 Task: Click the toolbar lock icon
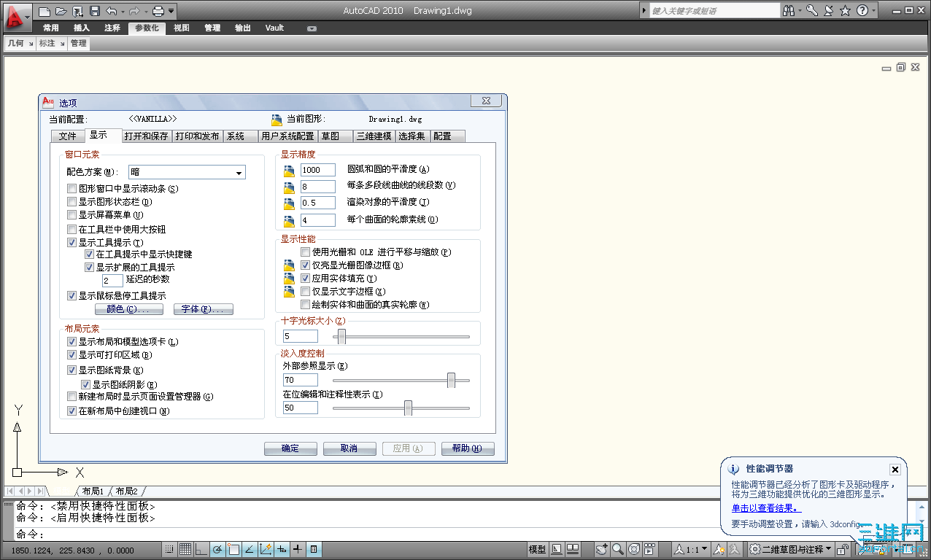click(x=843, y=549)
